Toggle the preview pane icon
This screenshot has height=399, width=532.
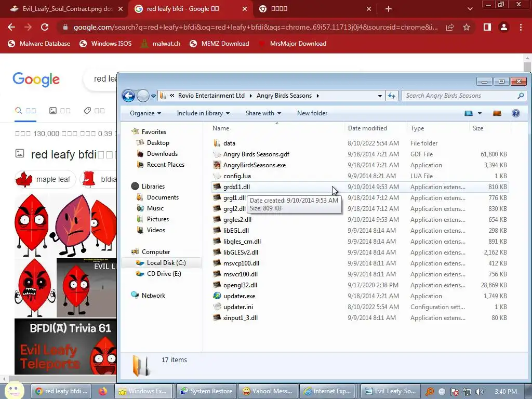pos(497,113)
